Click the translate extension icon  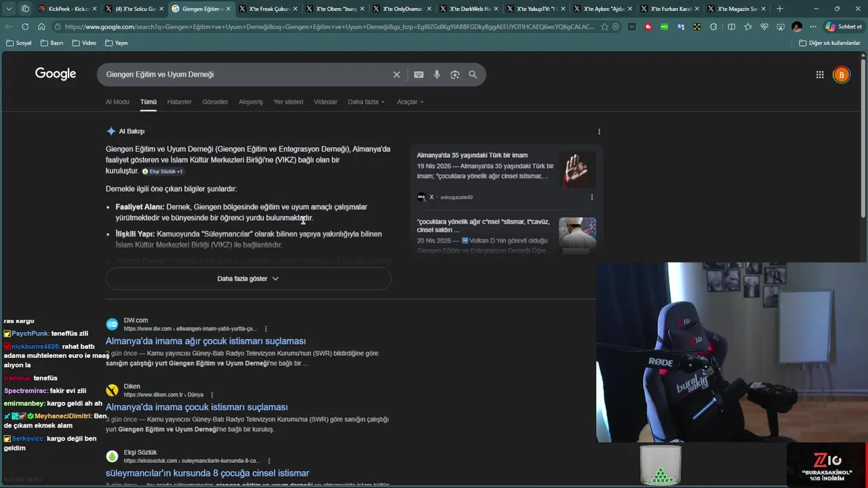(x=680, y=26)
